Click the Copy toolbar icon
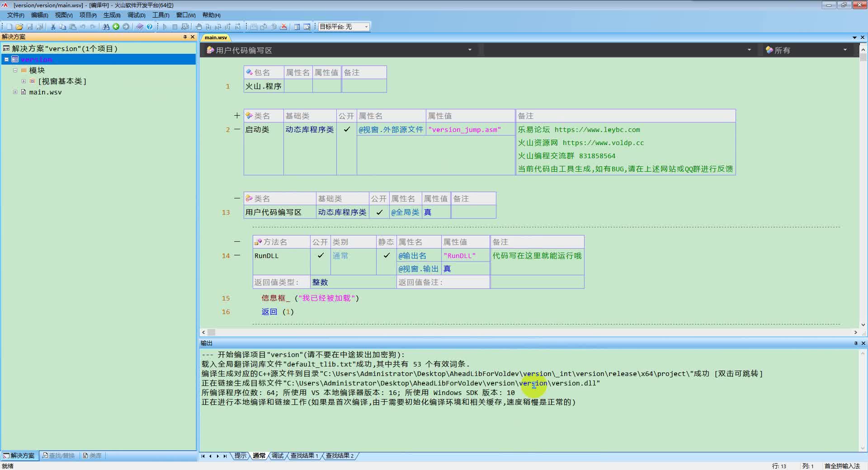This screenshot has height=470, width=868. tap(63, 27)
